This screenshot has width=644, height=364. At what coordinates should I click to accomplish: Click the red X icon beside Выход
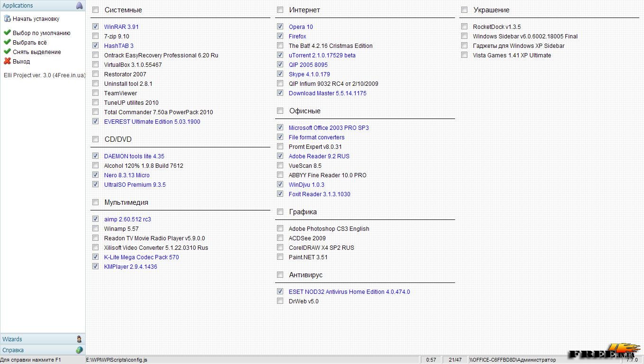(7, 61)
